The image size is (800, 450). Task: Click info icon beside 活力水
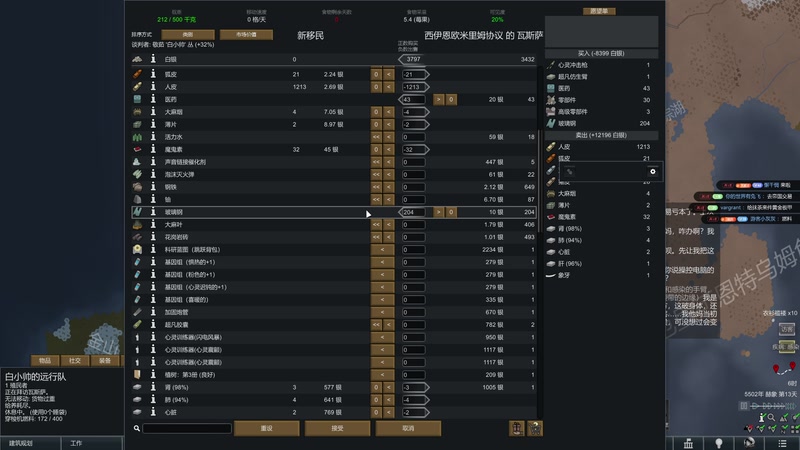[x=153, y=137]
